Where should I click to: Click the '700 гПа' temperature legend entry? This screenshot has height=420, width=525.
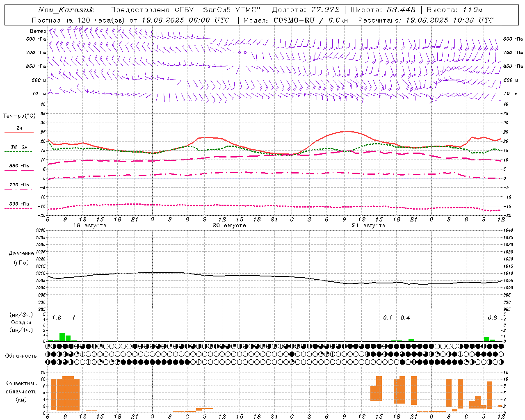(x=19, y=185)
